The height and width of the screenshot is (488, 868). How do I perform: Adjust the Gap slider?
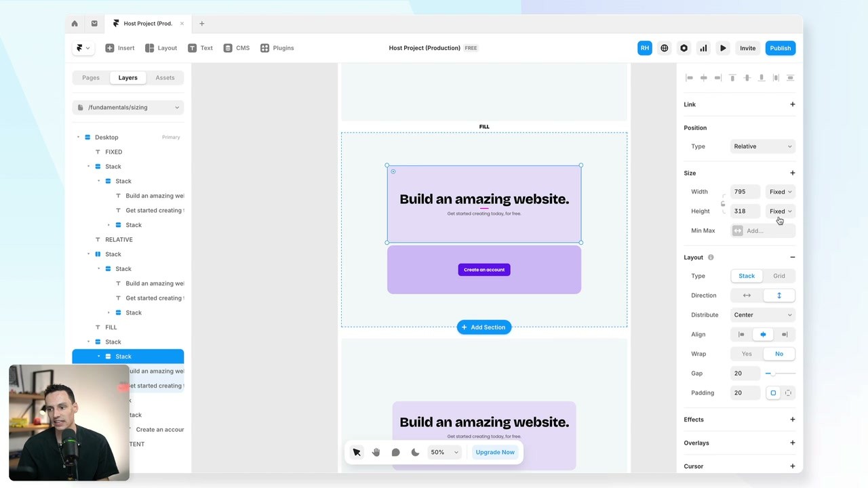(780, 373)
